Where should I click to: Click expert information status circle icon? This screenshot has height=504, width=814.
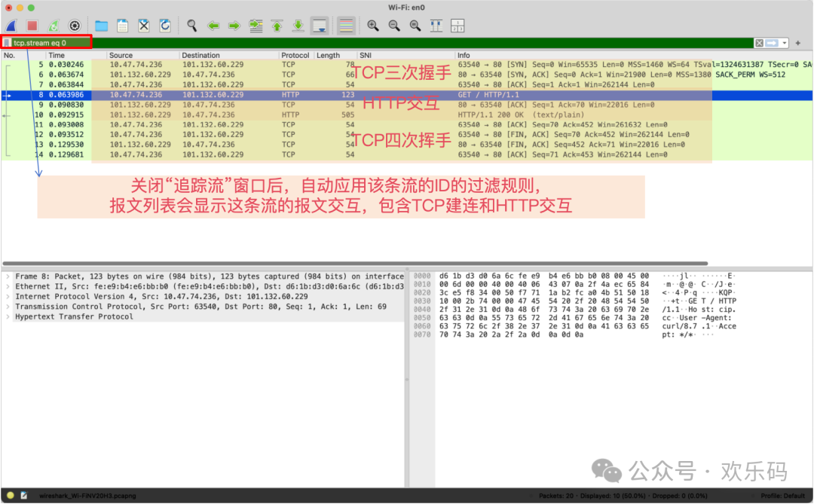click(11, 496)
